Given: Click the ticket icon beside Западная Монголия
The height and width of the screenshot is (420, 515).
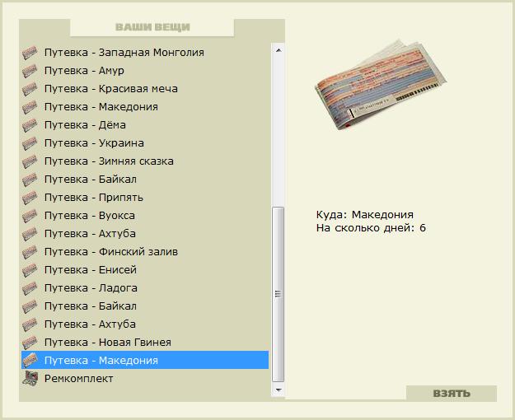Looking at the screenshot, I should [x=30, y=53].
